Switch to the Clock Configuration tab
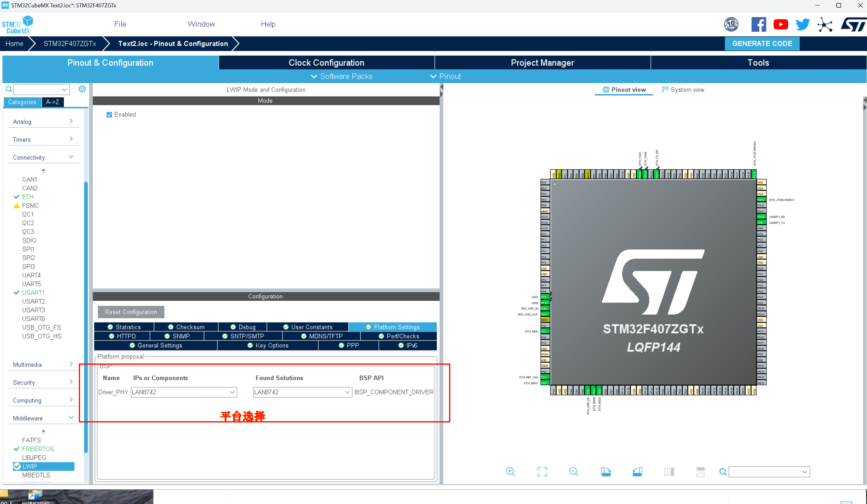Image resolution: width=867 pixels, height=504 pixels. click(x=326, y=62)
